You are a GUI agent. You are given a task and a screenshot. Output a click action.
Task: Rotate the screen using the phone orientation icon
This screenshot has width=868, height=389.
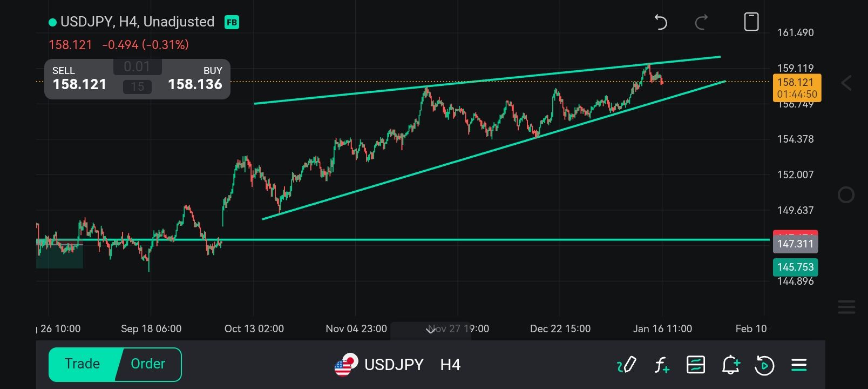pos(751,22)
